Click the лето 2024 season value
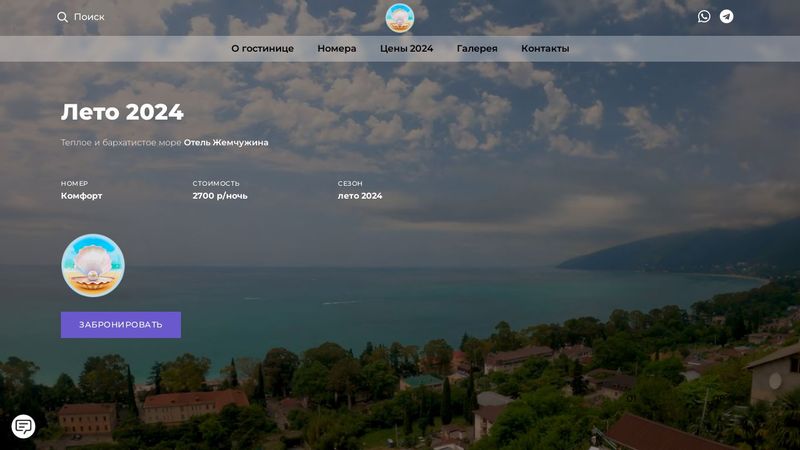Image resolution: width=800 pixels, height=450 pixels. point(360,196)
